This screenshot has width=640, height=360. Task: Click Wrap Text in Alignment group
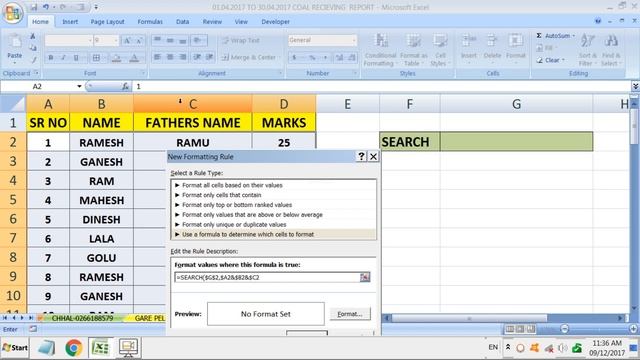[x=241, y=40]
